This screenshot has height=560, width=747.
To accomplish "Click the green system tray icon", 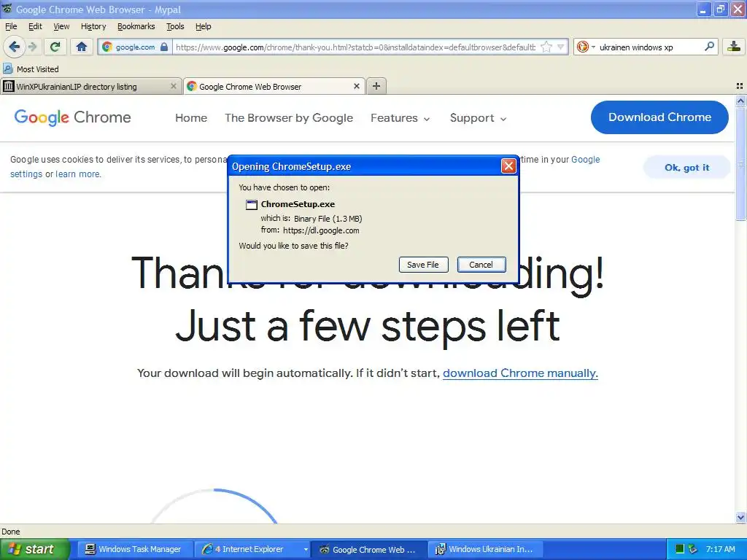I will (x=680, y=549).
